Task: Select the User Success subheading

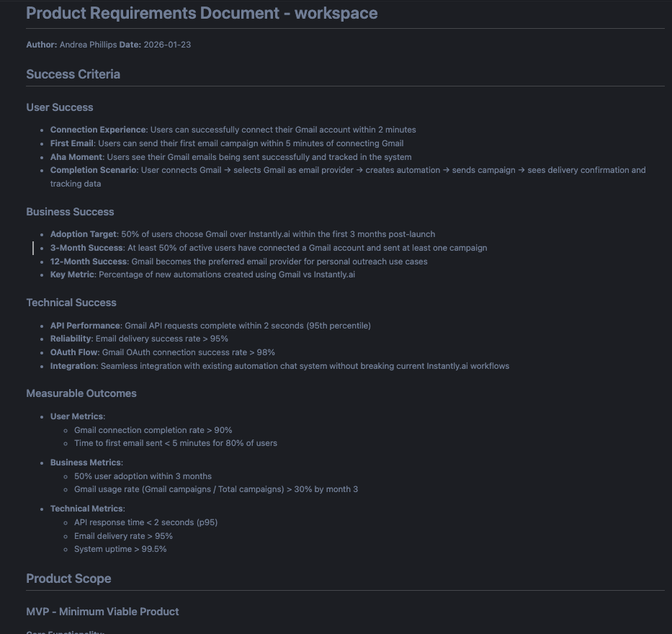Action: [x=60, y=107]
